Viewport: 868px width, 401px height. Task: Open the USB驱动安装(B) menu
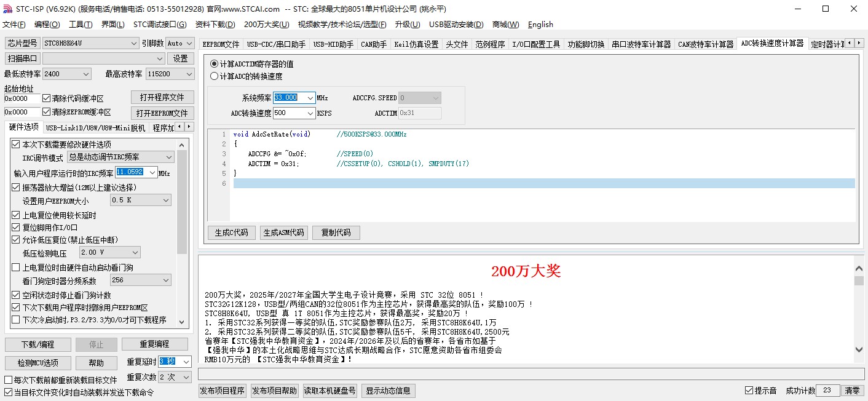pyautogui.click(x=456, y=25)
